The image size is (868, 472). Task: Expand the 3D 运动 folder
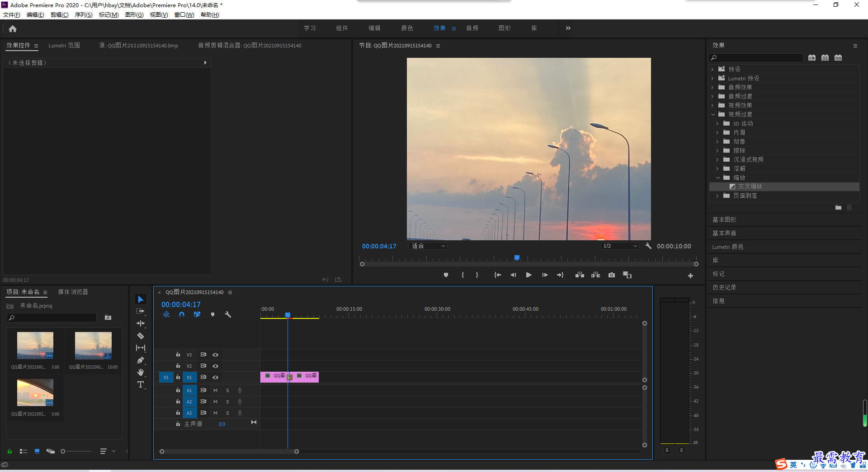tap(717, 123)
